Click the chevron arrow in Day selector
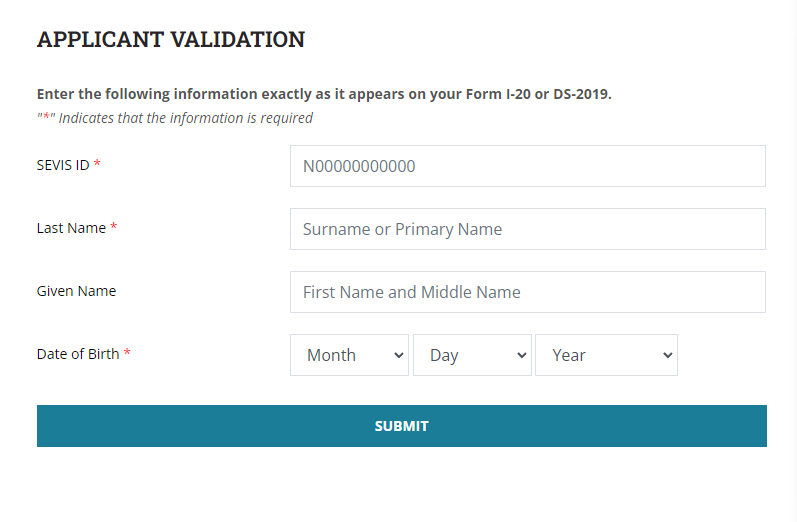The image size is (797, 522). coord(522,355)
